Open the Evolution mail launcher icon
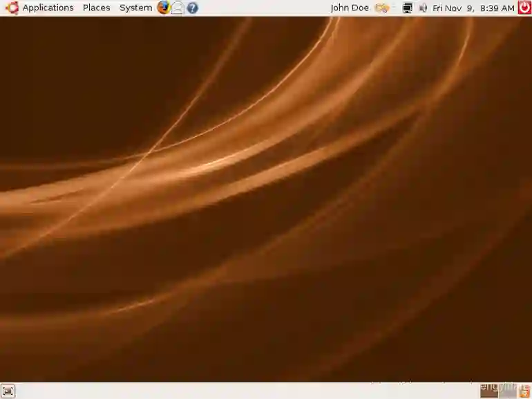The height and width of the screenshot is (399, 532). 178,8
